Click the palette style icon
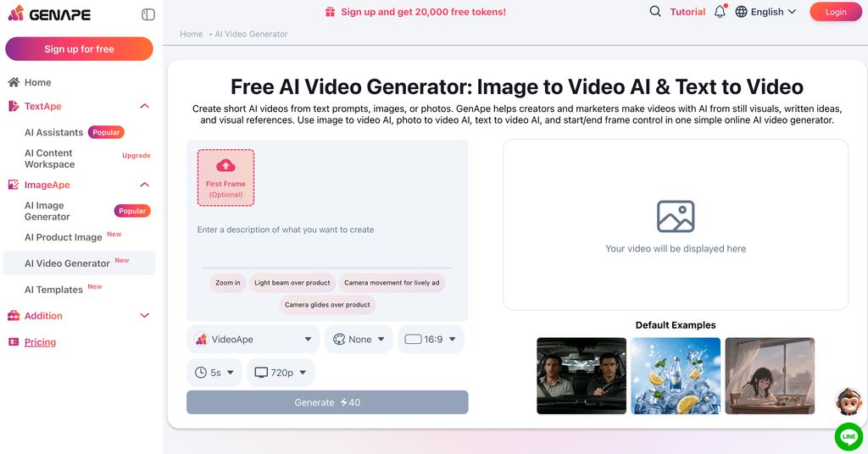 click(x=339, y=339)
